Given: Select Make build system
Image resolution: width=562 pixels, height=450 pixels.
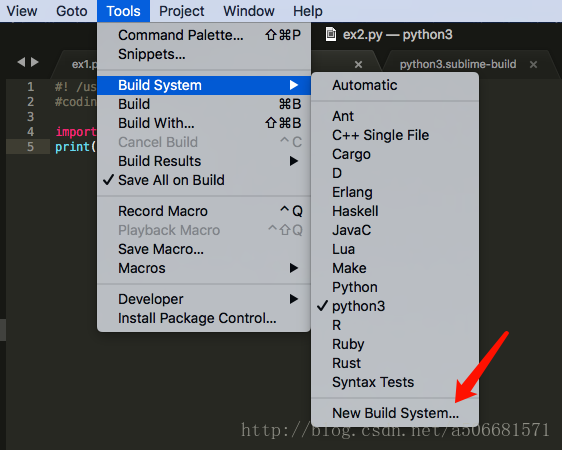Looking at the screenshot, I should pos(395,268).
